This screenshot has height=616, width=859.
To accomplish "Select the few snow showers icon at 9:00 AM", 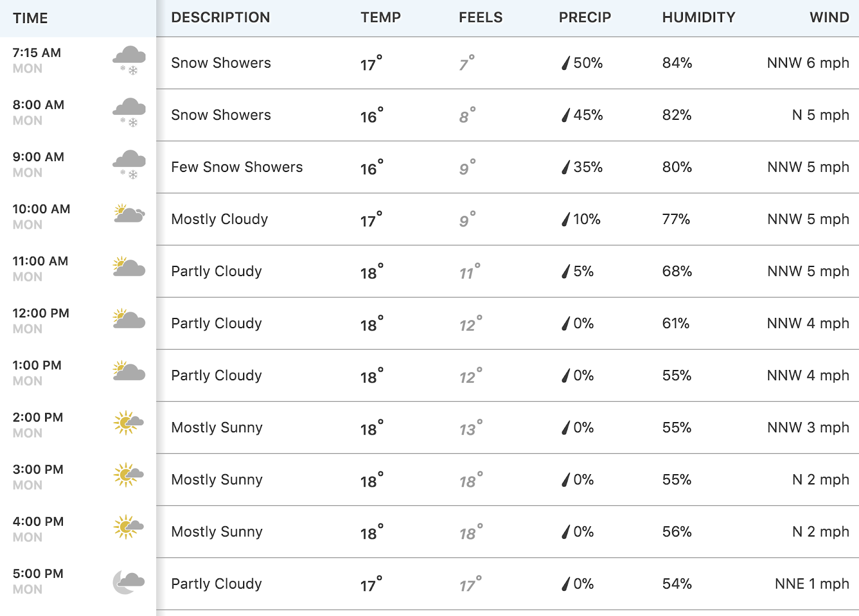I will coord(129,165).
